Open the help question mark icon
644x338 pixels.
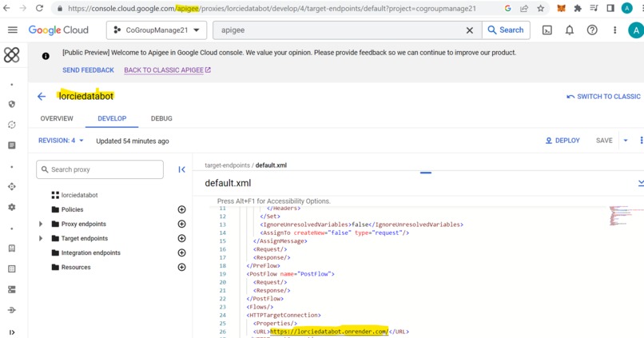(592, 30)
